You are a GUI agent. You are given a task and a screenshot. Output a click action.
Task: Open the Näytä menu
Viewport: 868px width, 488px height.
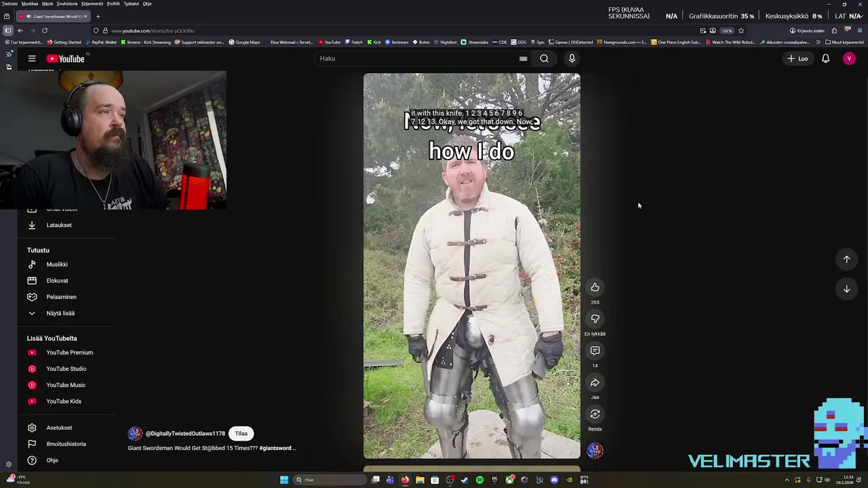tap(47, 3)
